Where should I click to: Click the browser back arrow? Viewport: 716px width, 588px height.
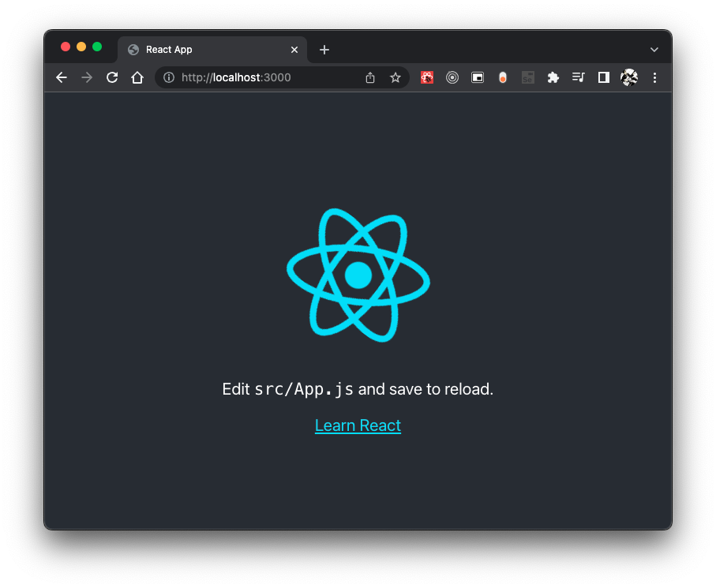coord(62,77)
